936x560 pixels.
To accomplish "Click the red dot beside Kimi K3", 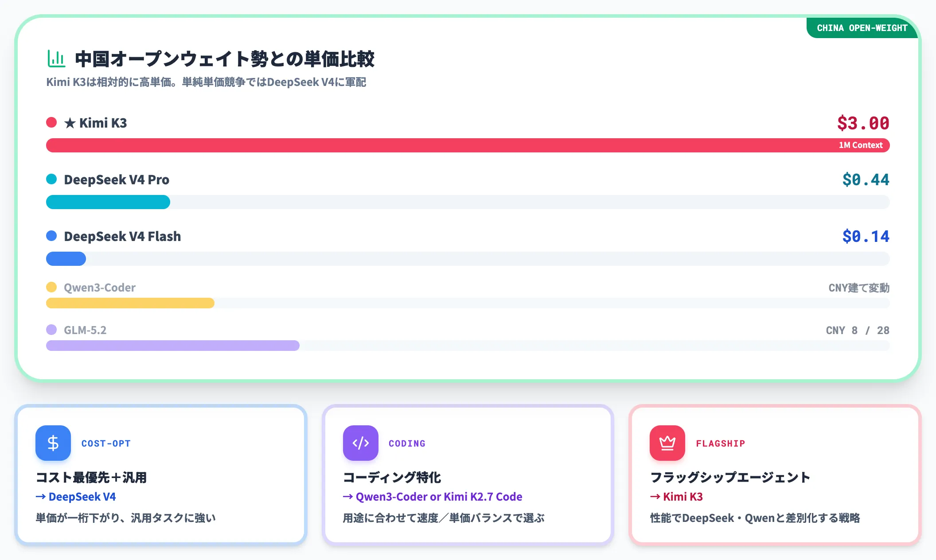I will coord(51,122).
